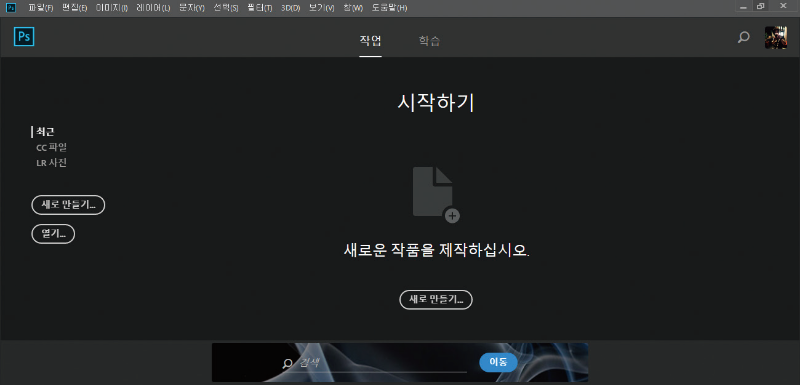This screenshot has height=385, width=800.
Task: Select 최근 in the sidebar
Action: coord(45,132)
